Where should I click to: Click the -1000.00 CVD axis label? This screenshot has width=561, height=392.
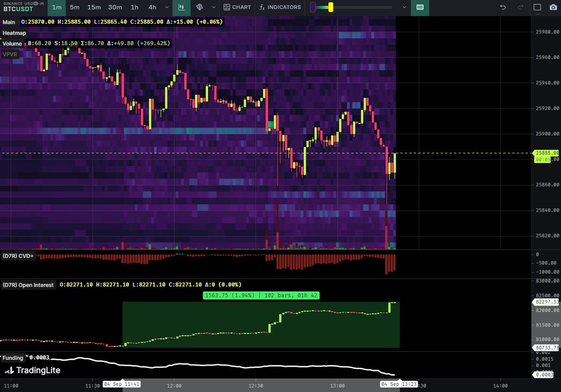coord(547,272)
